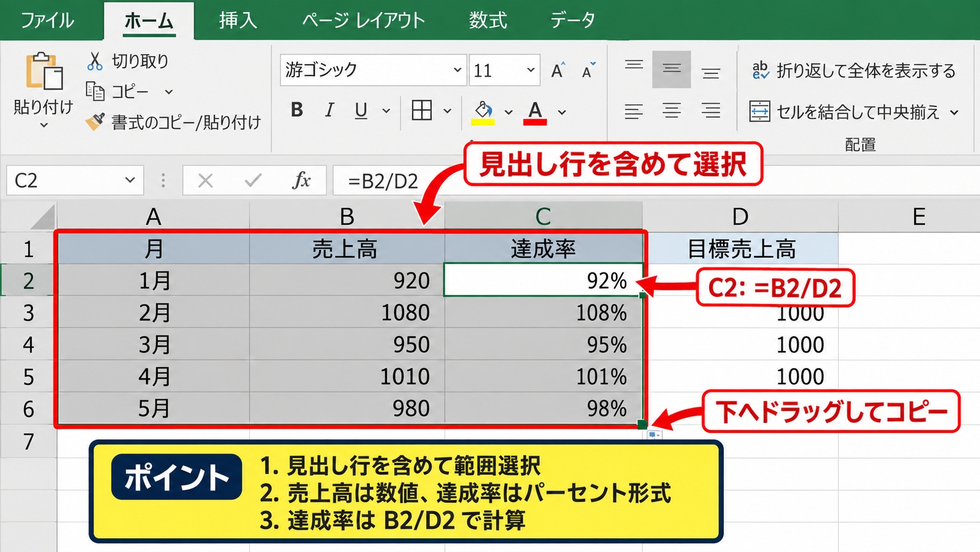Toggle Bold formatting
This screenshot has width=980, height=552.
297,110
